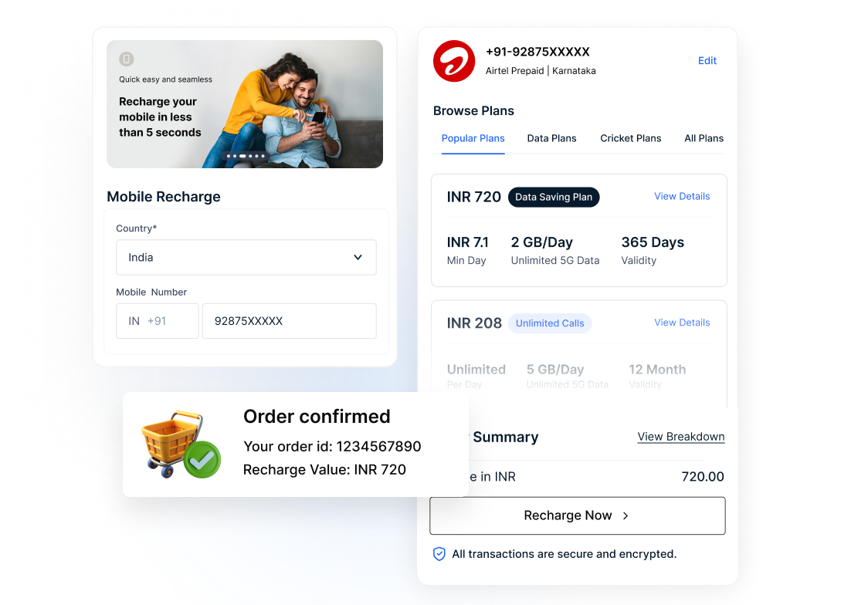Select the Data Saving Plan badge

point(554,197)
